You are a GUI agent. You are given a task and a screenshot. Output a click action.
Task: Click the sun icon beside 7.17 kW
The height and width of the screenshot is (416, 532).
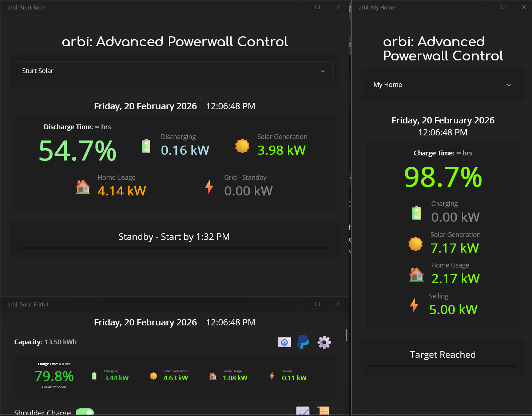[416, 244]
